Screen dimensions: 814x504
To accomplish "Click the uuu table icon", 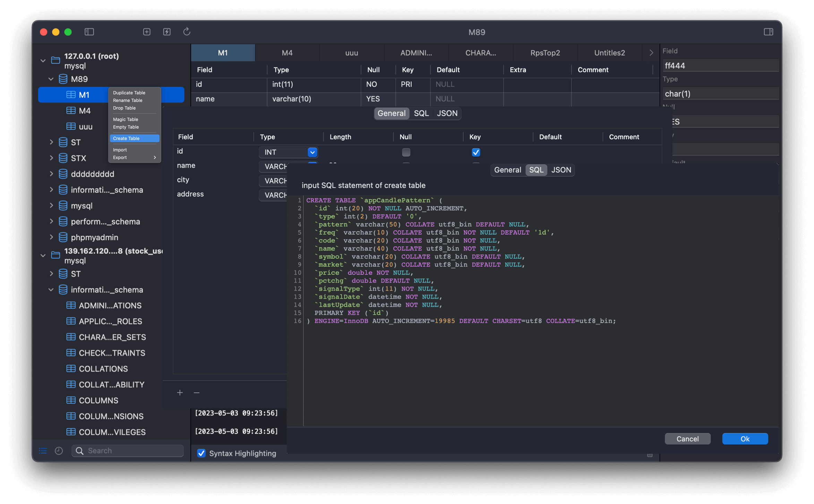I will (x=71, y=127).
